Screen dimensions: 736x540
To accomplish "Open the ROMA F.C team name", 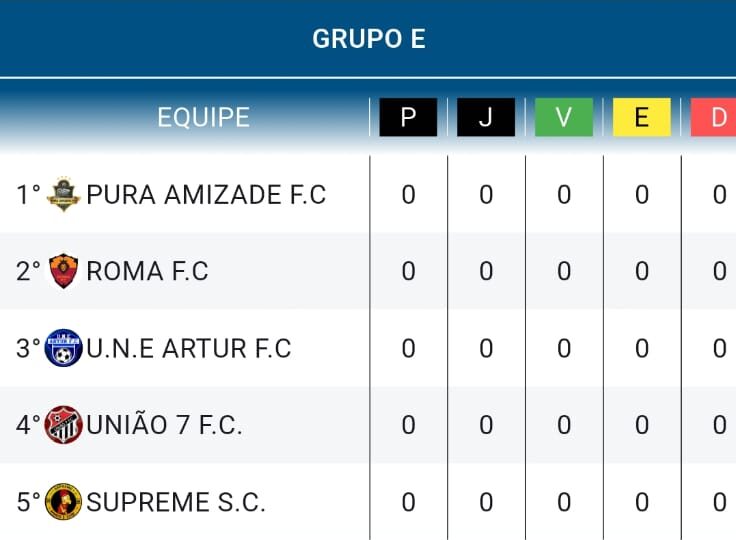I will point(147,271).
